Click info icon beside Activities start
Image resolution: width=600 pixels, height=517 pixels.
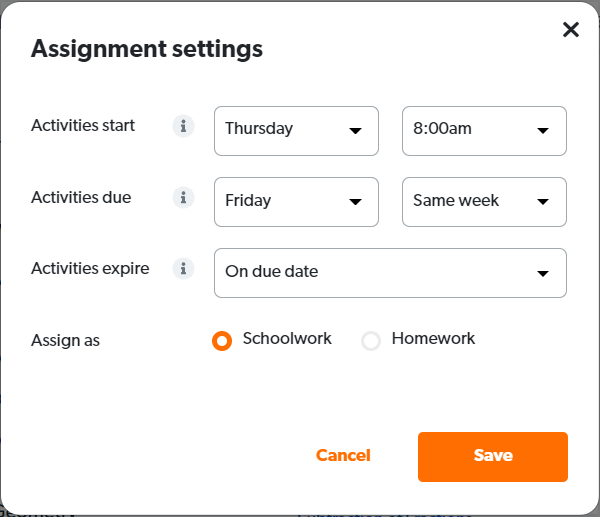tap(182, 126)
